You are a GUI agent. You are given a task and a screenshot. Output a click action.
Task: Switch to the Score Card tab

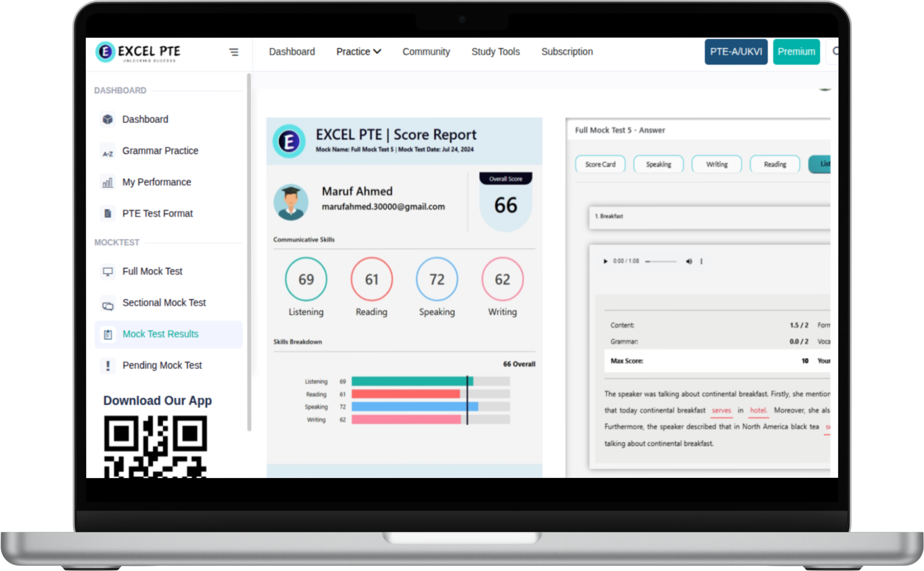point(600,164)
